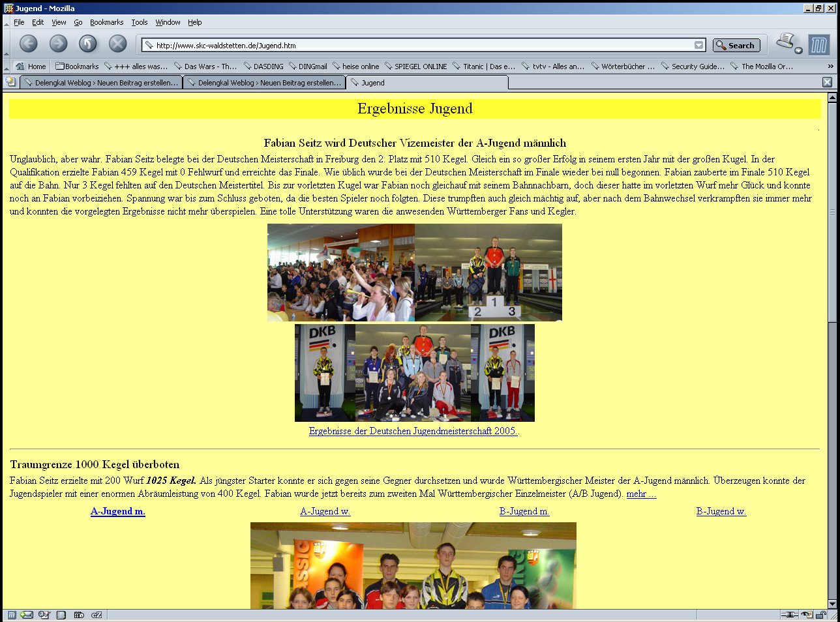The width and height of the screenshot is (840, 622).
Task: Open the File menu
Action: click(19, 22)
